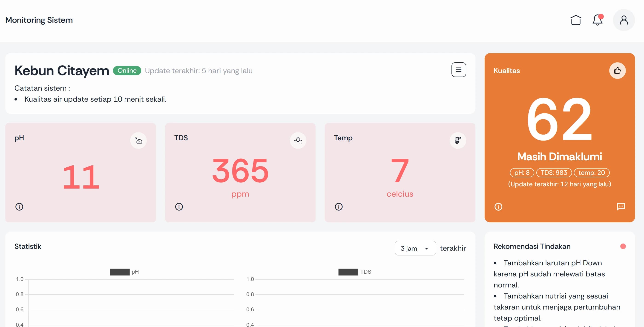Toggle the pH chart legend swatch
The width and height of the screenshot is (644, 327).
point(120,272)
